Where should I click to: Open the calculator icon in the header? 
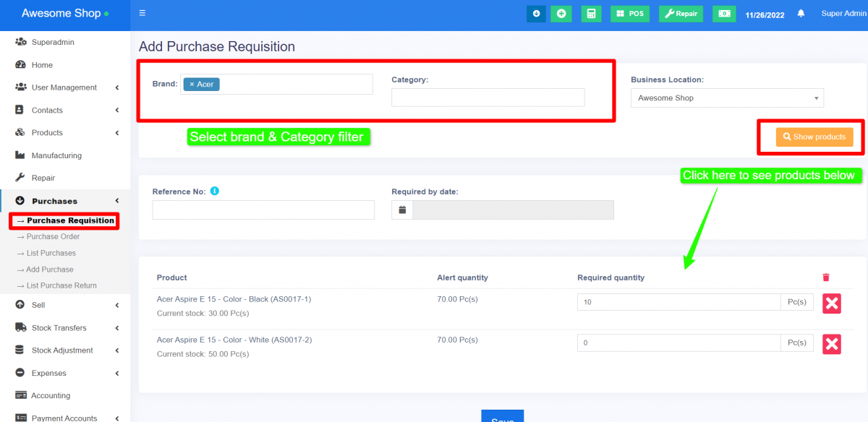tap(591, 13)
